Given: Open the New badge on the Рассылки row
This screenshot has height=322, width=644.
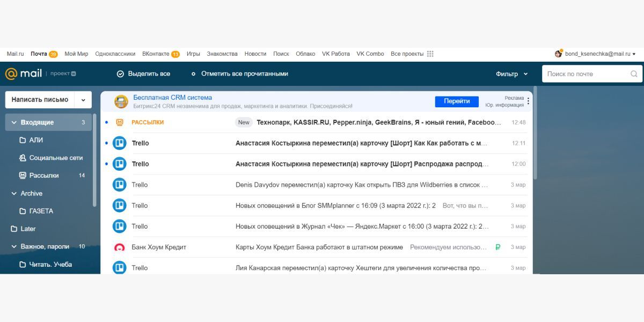Looking at the screenshot, I should (x=244, y=122).
